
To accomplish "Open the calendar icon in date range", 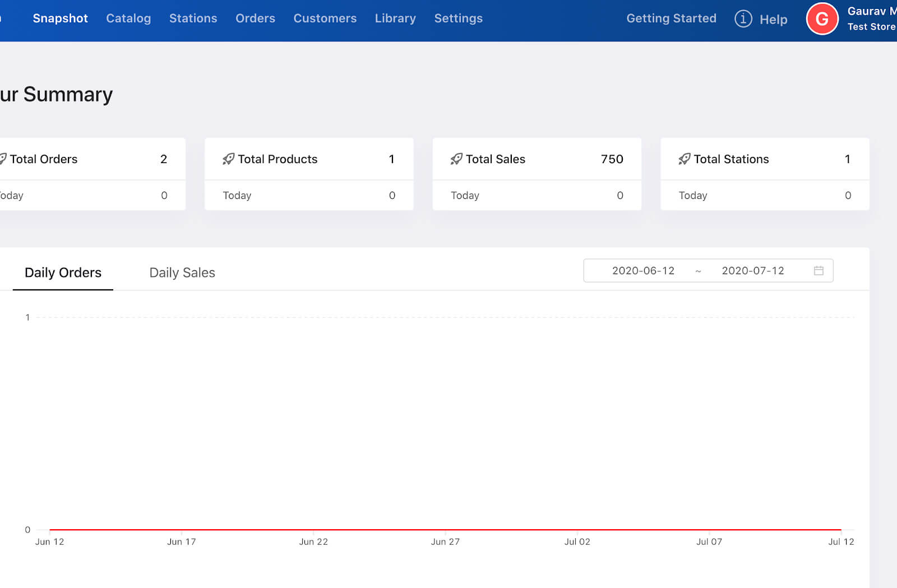I will [x=819, y=271].
